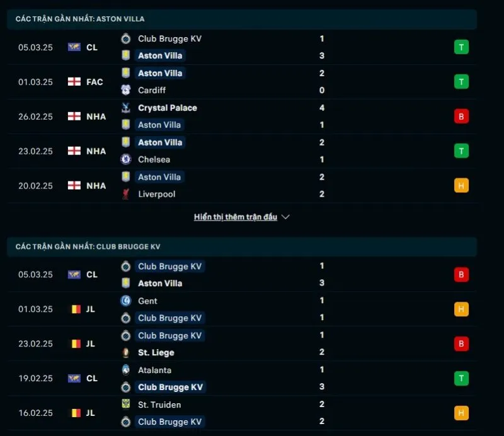Click orange H badge for Liverpool match
This screenshot has width=504, height=436.
click(461, 185)
